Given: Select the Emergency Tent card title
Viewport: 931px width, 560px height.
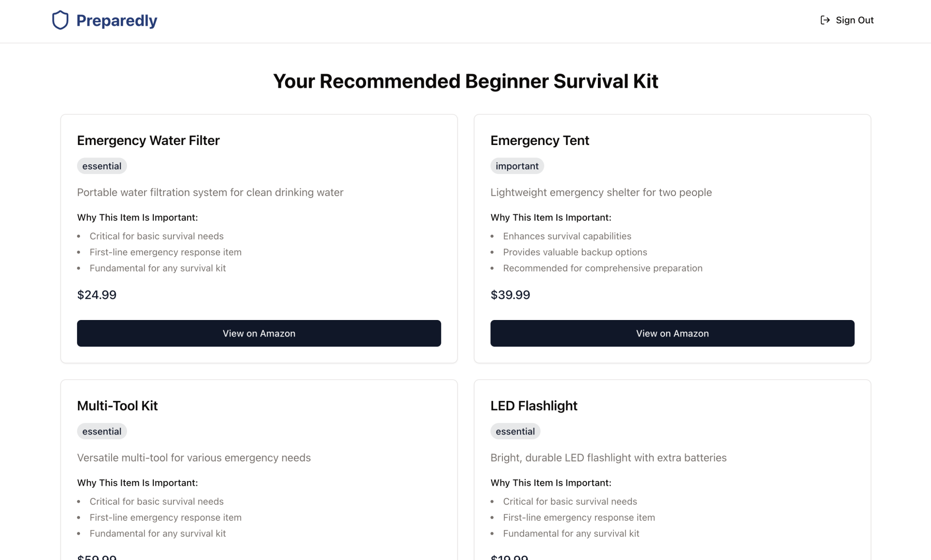Looking at the screenshot, I should tap(540, 141).
